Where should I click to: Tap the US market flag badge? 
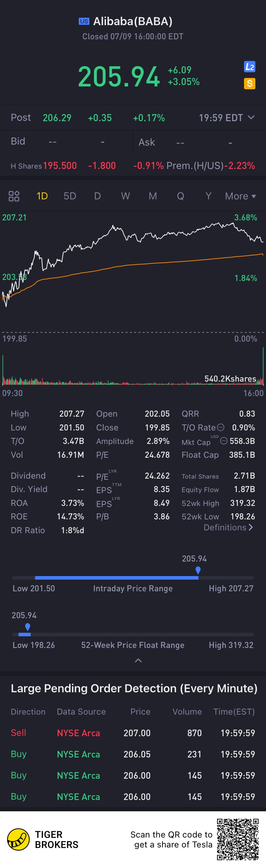(84, 21)
